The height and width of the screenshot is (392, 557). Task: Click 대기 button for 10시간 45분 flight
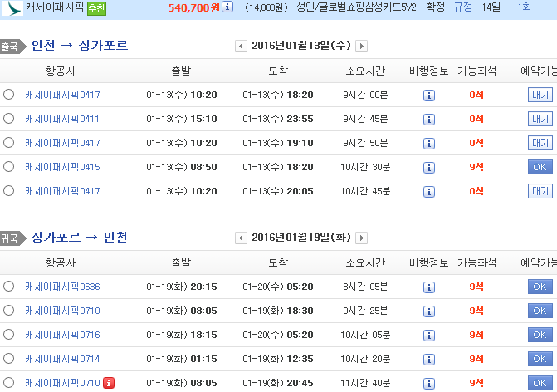[540, 191]
